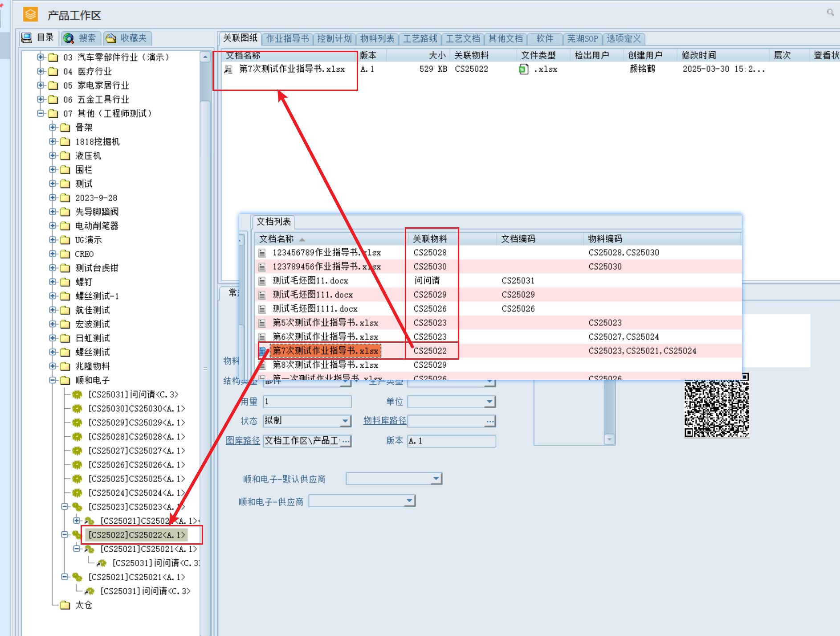Click the 围栏 folder icon
Screen dimensions: 840x636
point(65,170)
